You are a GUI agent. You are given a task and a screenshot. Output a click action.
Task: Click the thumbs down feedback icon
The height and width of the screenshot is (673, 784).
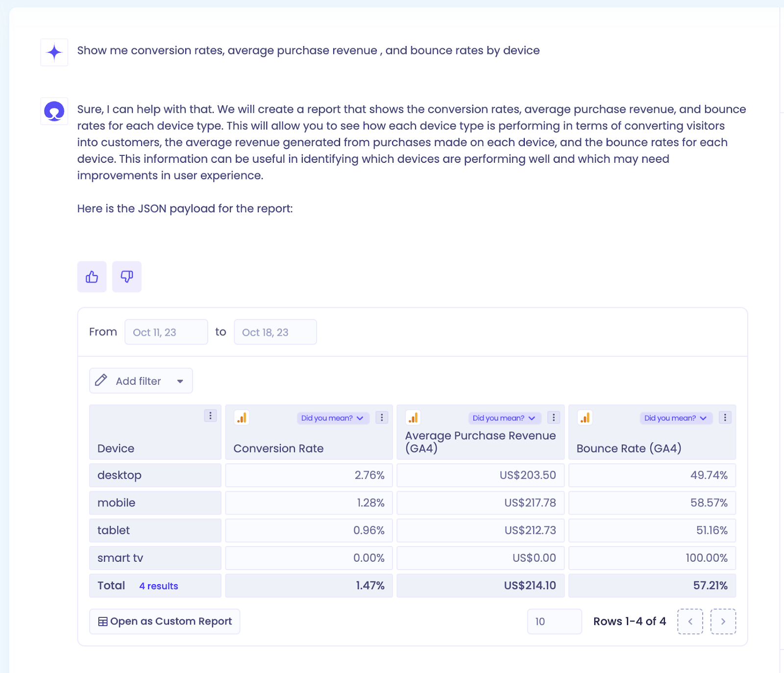click(x=127, y=277)
